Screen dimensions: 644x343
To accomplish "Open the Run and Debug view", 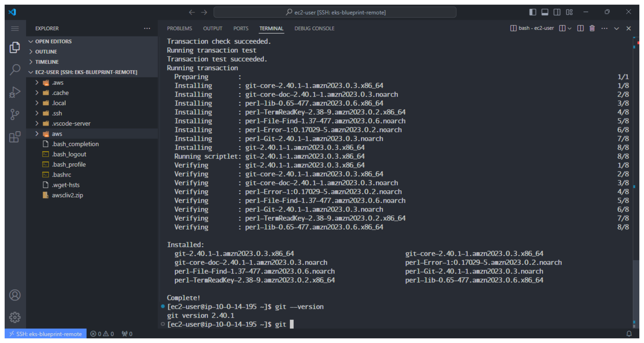I will (15, 92).
